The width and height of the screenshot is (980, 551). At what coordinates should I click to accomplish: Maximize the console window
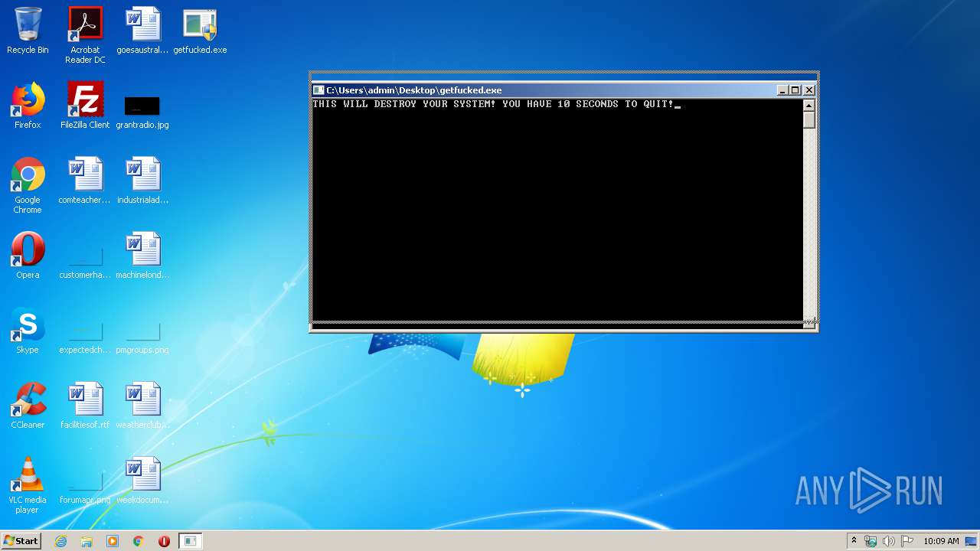pyautogui.click(x=795, y=90)
